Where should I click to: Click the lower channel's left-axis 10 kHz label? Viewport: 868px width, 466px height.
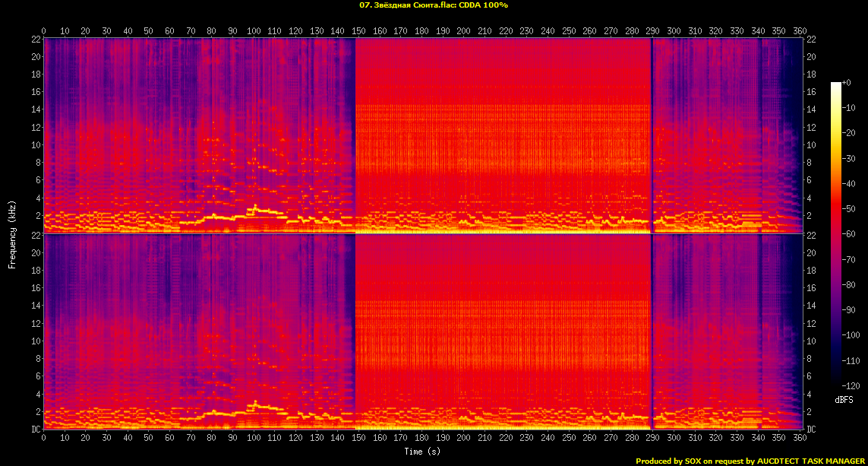pyautogui.click(x=36, y=341)
